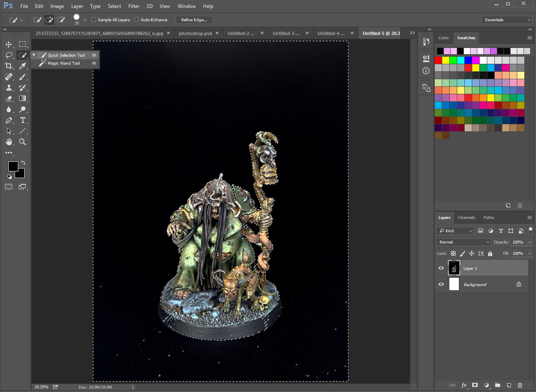The image size is (536, 392).
Task: Click the delete layer trash icon
Action: coord(520,385)
